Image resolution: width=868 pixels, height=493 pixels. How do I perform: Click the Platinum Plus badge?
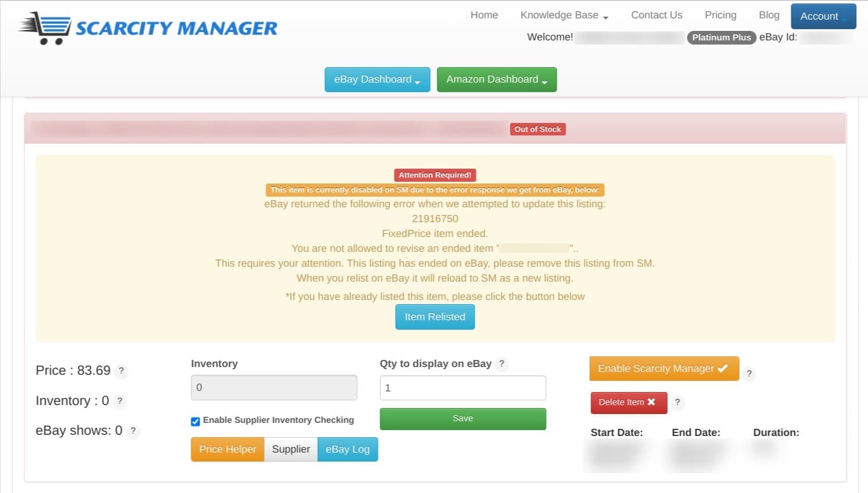721,37
